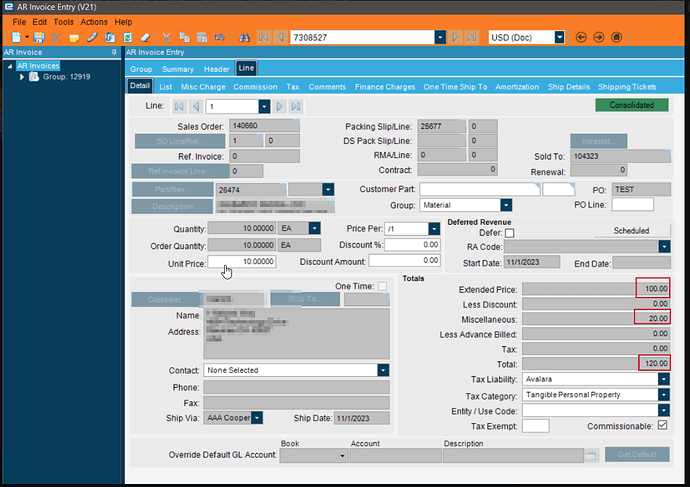Image resolution: width=690 pixels, height=487 pixels.
Task: Open the Ship Via AAA Cooper dropdown
Action: [x=257, y=418]
